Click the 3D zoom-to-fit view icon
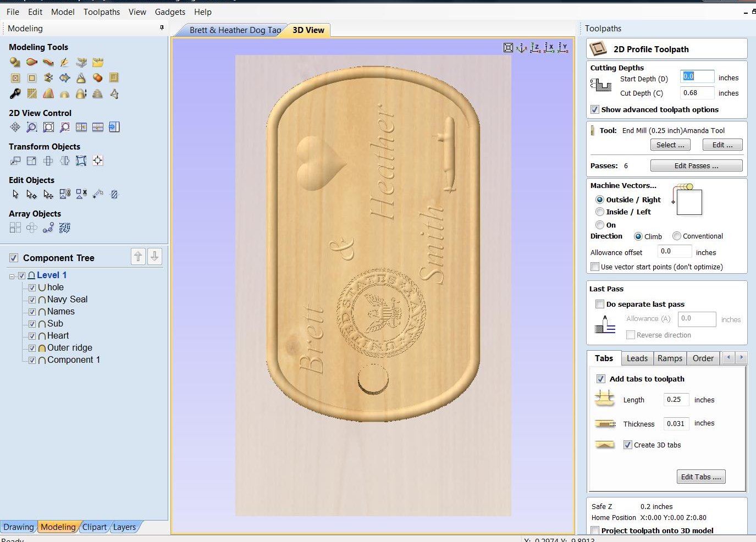Screen dimensions: 756x542 509,48
